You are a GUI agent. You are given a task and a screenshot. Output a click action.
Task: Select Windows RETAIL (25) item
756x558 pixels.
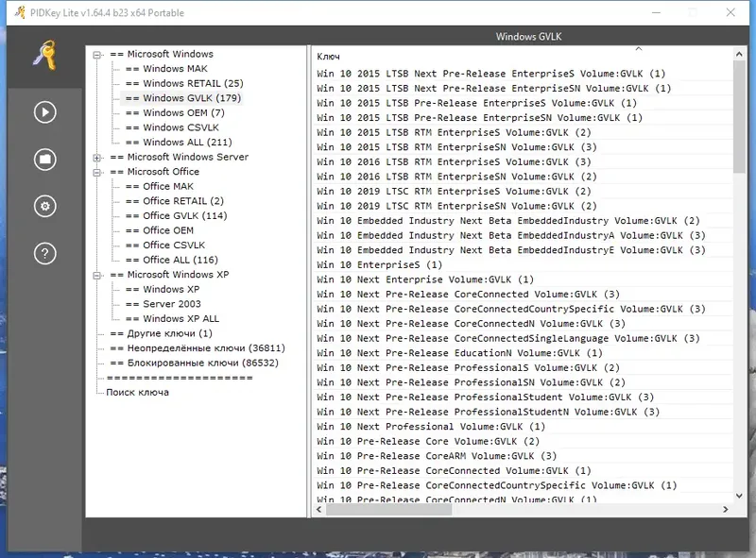point(184,83)
